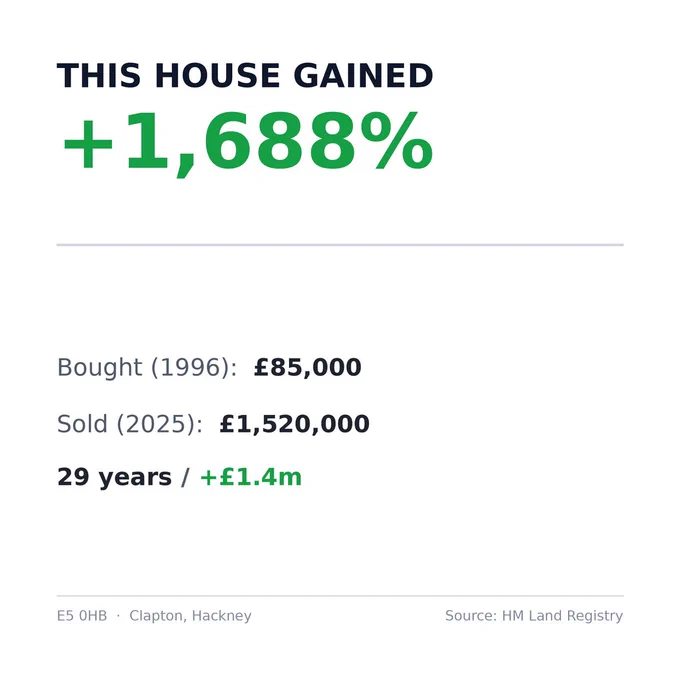Click the plus sign before 1,688%
Screen dimensions: 680x680
88,145
